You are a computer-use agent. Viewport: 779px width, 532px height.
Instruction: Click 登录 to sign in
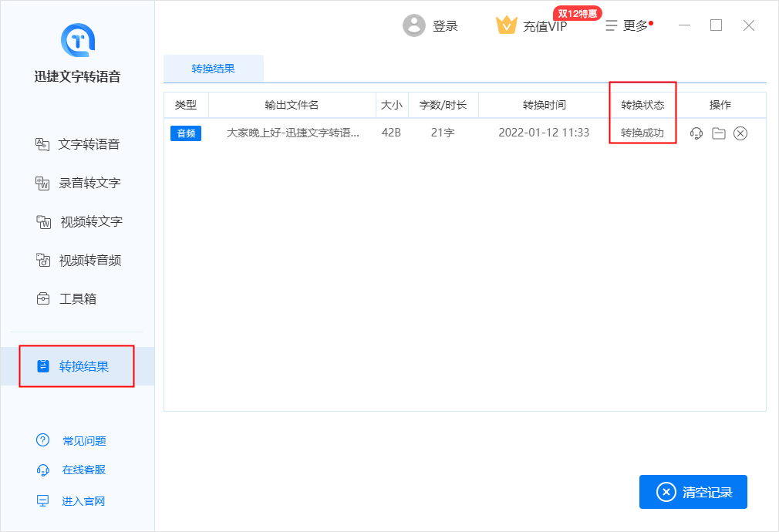tap(445, 25)
